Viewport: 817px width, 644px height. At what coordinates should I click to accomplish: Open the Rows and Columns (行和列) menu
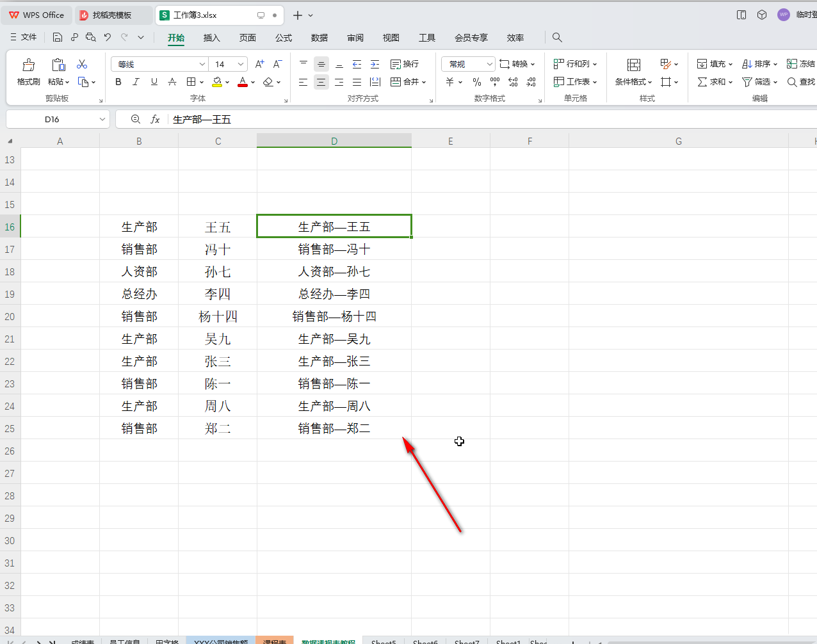tap(575, 64)
